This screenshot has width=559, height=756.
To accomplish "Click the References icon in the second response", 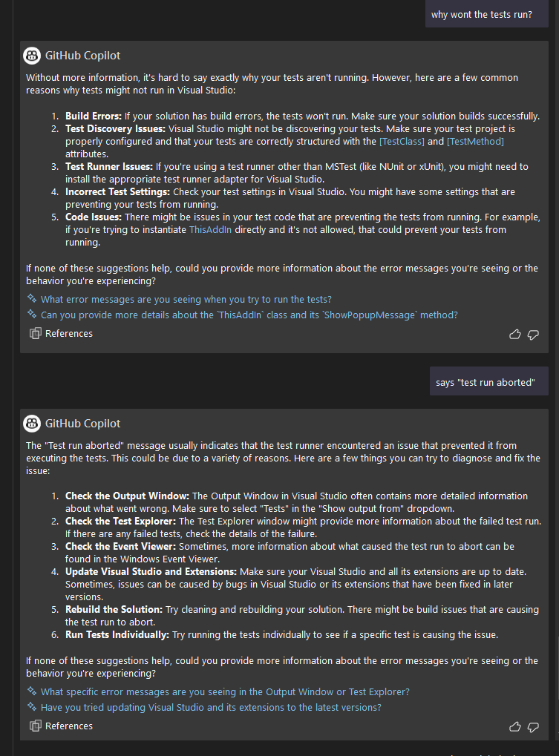I will pos(36,726).
